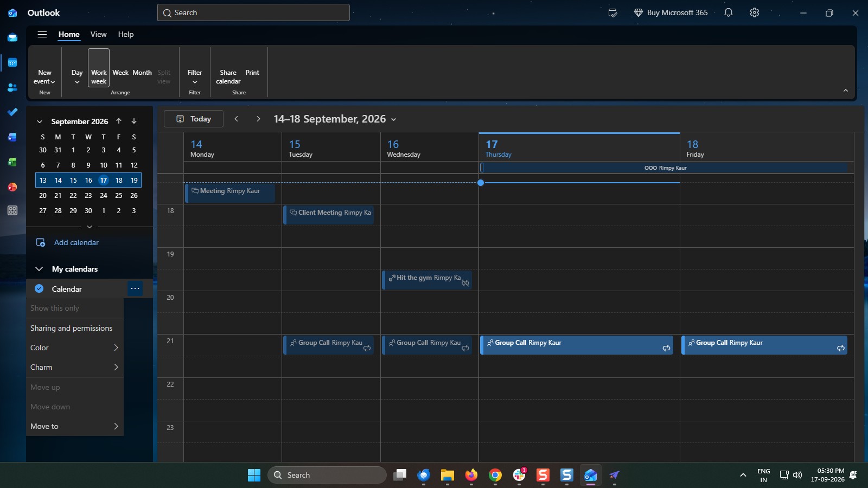Open File Explorer from the taskbar
The width and height of the screenshot is (868, 488).
click(x=447, y=476)
